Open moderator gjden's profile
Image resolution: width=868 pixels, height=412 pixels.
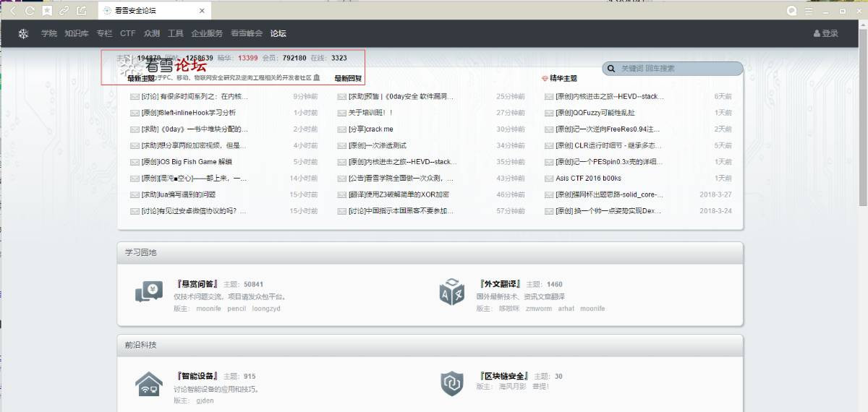205,400
